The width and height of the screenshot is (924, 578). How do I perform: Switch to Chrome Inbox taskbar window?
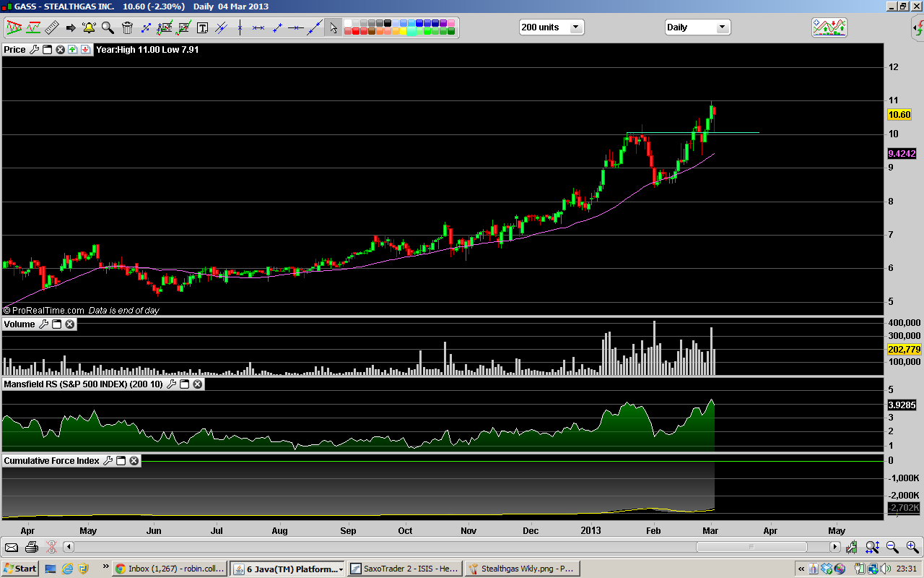coord(170,569)
